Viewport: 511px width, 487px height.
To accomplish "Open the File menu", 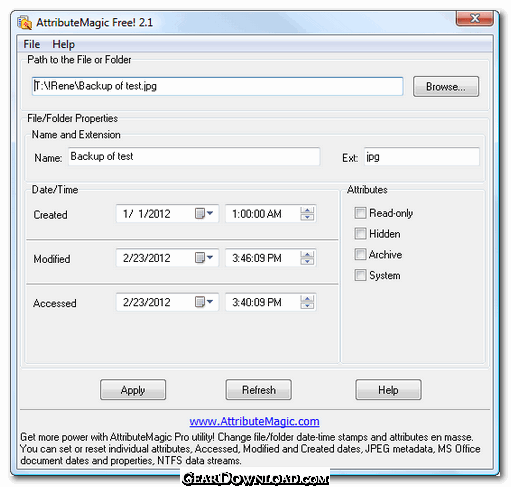I will (32, 44).
